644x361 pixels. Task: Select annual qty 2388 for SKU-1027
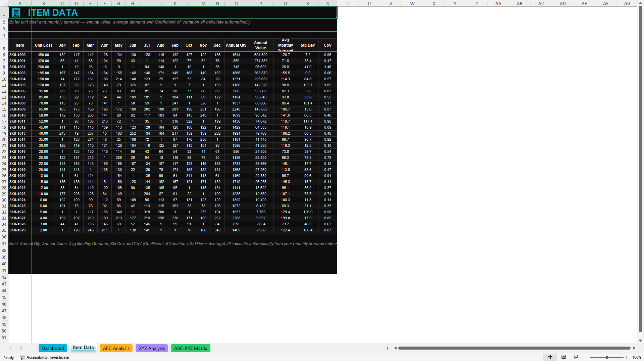(236, 218)
